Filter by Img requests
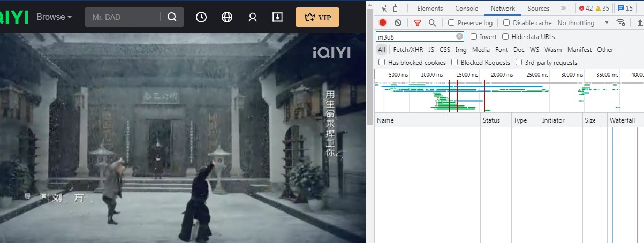The image size is (644, 243). 461,50
